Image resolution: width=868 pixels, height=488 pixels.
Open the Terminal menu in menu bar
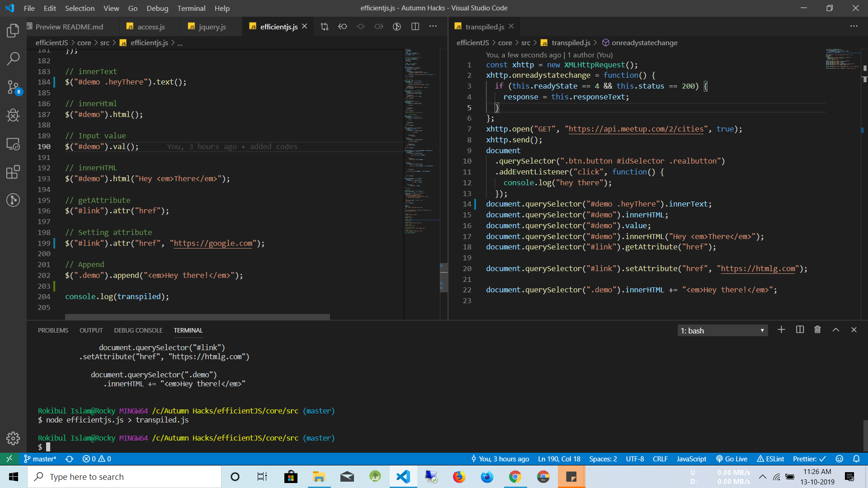pos(191,8)
